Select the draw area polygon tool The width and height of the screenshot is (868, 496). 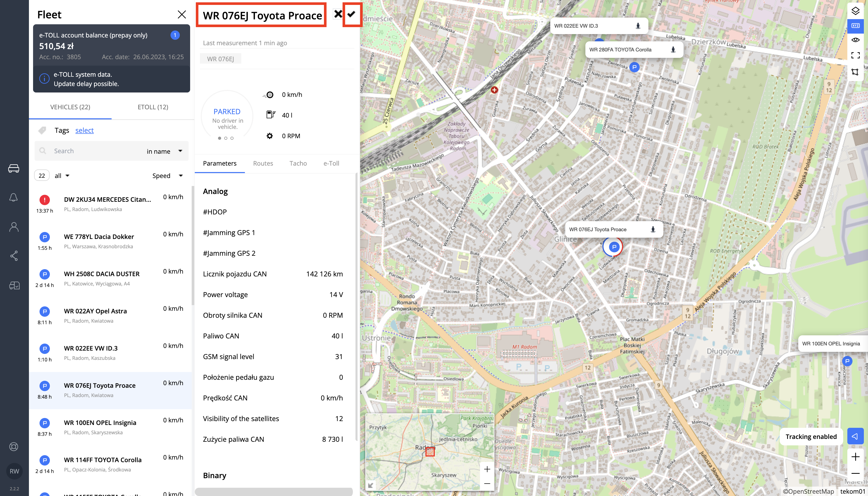point(855,72)
